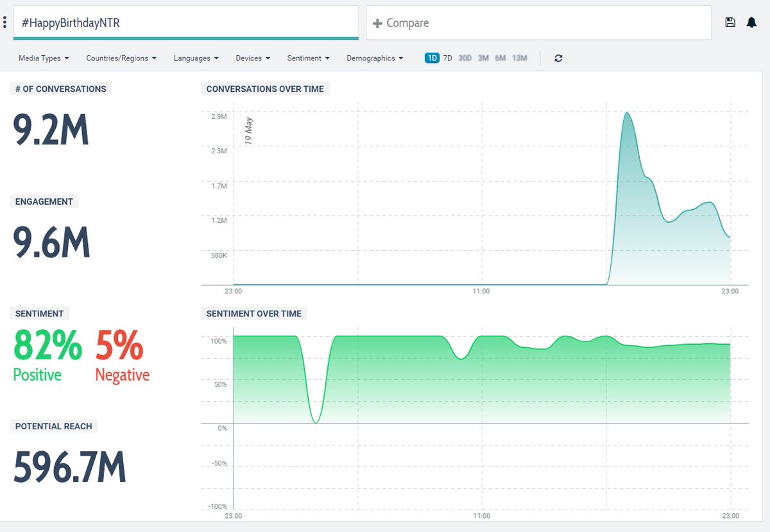Click the SENTIMENT label above percentages
This screenshot has width=770, height=532.
(39, 314)
